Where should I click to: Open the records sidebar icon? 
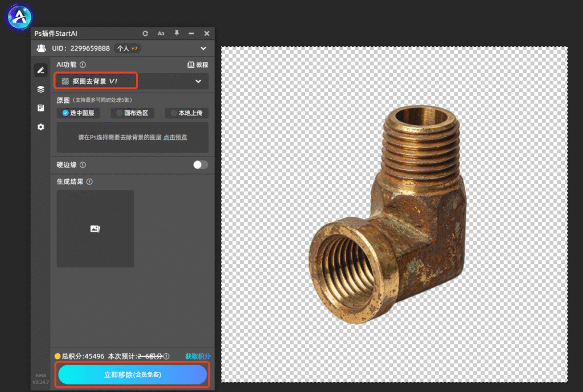click(x=40, y=108)
